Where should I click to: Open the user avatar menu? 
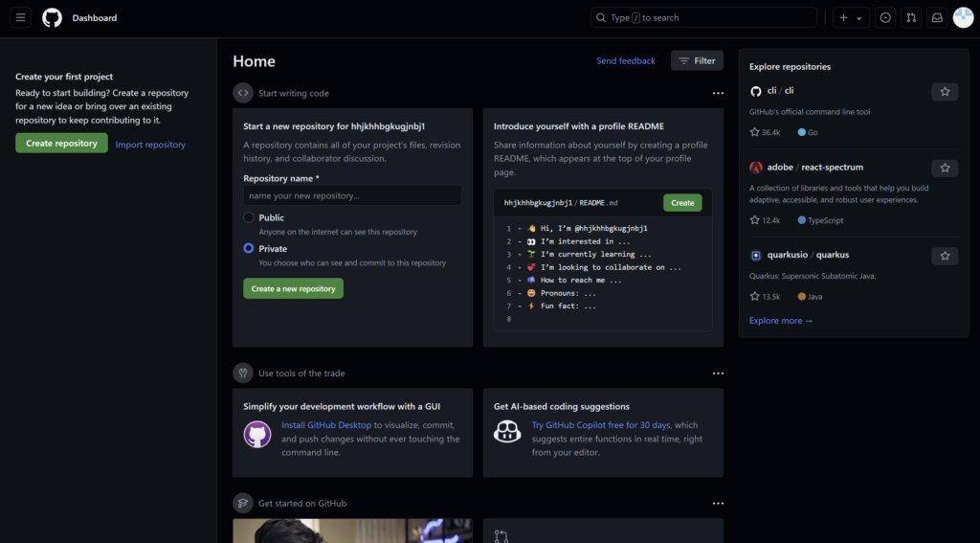point(963,17)
